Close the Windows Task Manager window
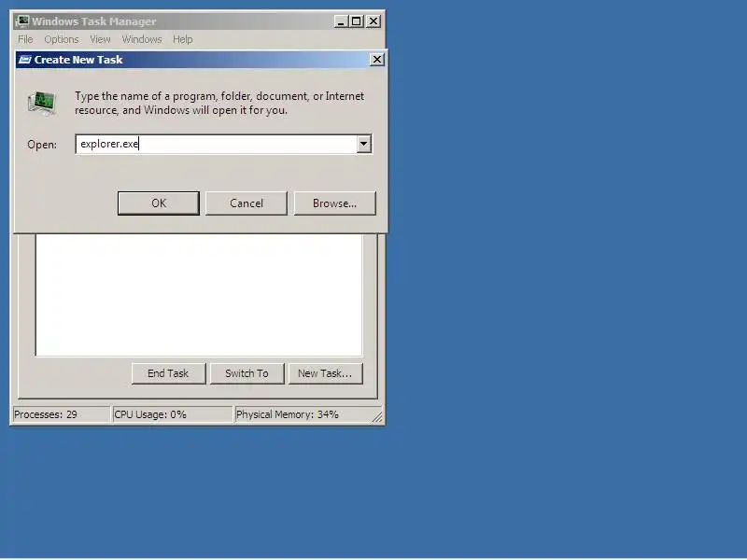This screenshot has width=747, height=560. pyautogui.click(x=373, y=21)
